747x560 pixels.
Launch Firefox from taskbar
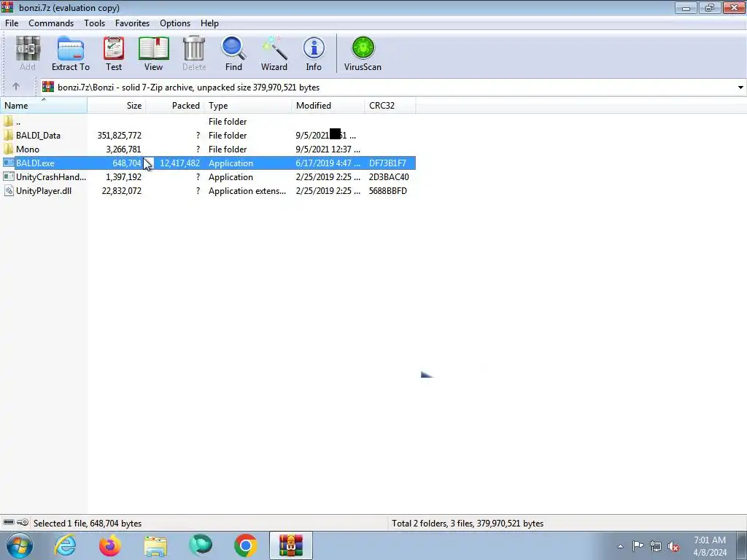point(110,545)
